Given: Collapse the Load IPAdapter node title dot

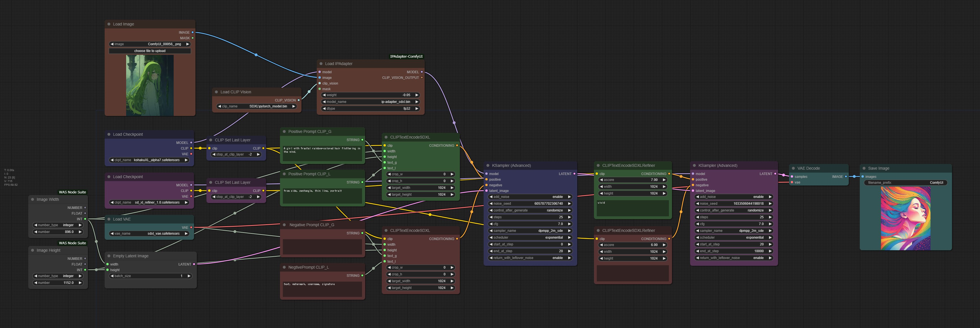Looking at the screenshot, I should (x=321, y=64).
